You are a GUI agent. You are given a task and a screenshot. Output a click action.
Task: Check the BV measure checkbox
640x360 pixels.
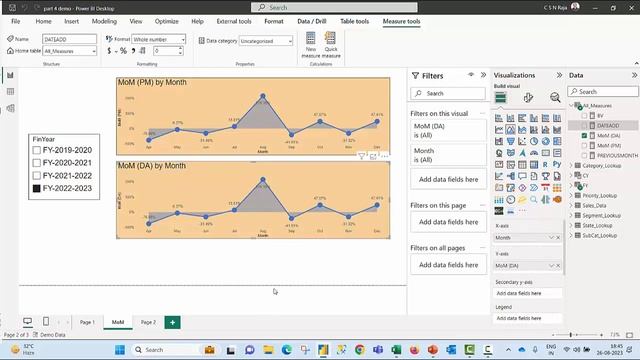click(584, 116)
